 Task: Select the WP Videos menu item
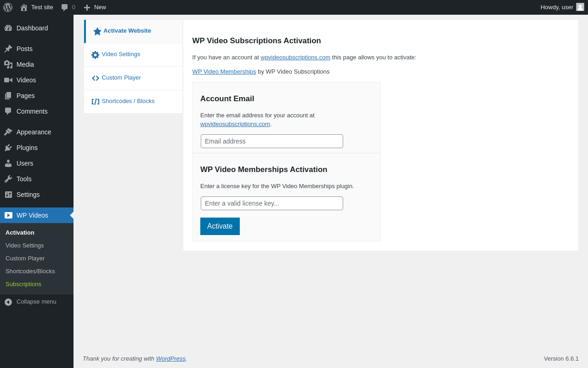pos(37,215)
